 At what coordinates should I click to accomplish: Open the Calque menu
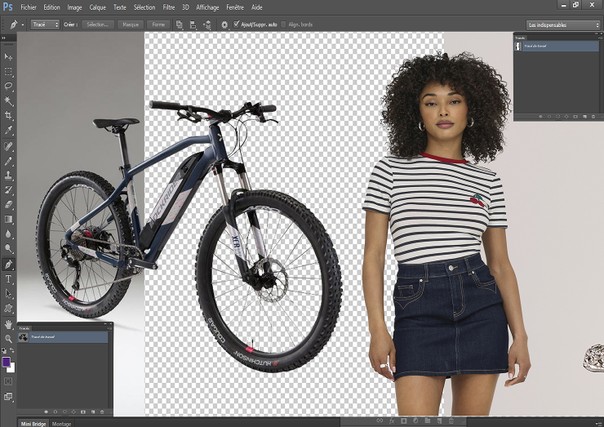pos(99,7)
